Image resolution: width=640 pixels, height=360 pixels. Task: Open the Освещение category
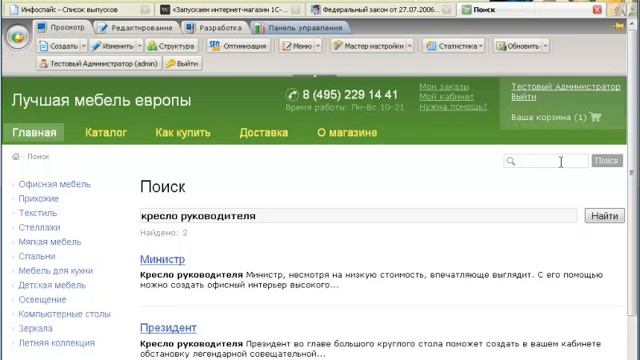pos(42,299)
